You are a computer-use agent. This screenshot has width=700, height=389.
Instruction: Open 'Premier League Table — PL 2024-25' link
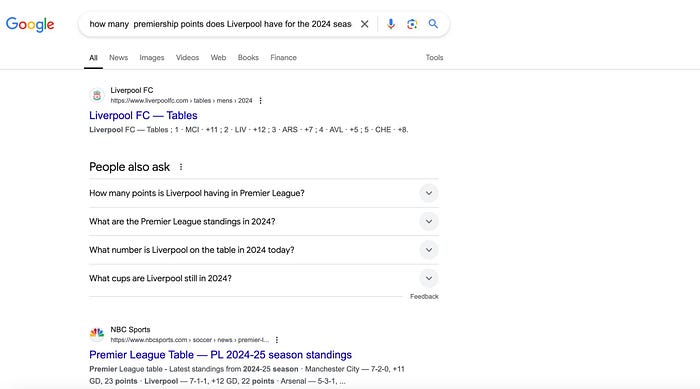point(221,355)
